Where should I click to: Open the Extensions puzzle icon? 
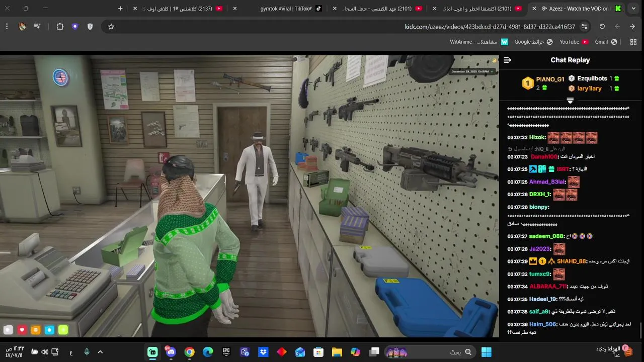[60, 27]
